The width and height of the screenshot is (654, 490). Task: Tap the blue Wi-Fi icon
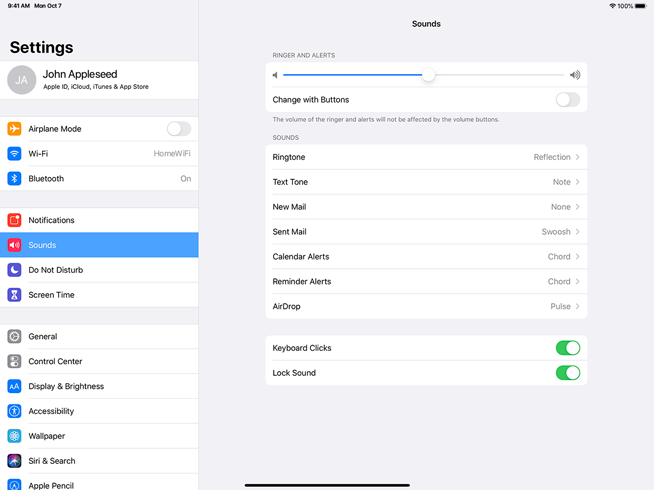14,153
